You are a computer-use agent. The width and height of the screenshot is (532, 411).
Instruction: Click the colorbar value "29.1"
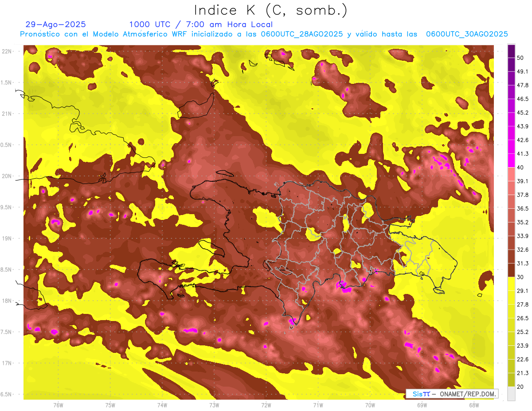(x=523, y=291)
